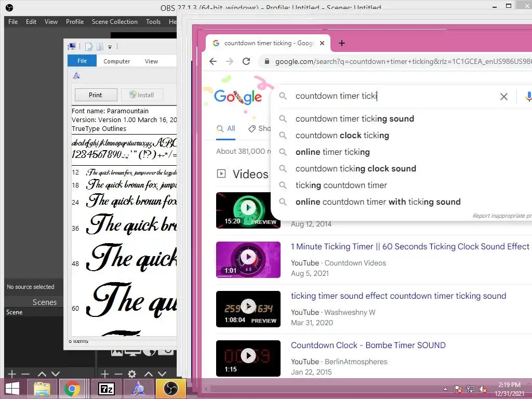Click the Chrome address bar URL
The width and height of the screenshot is (532, 399).
tap(403, 61)
